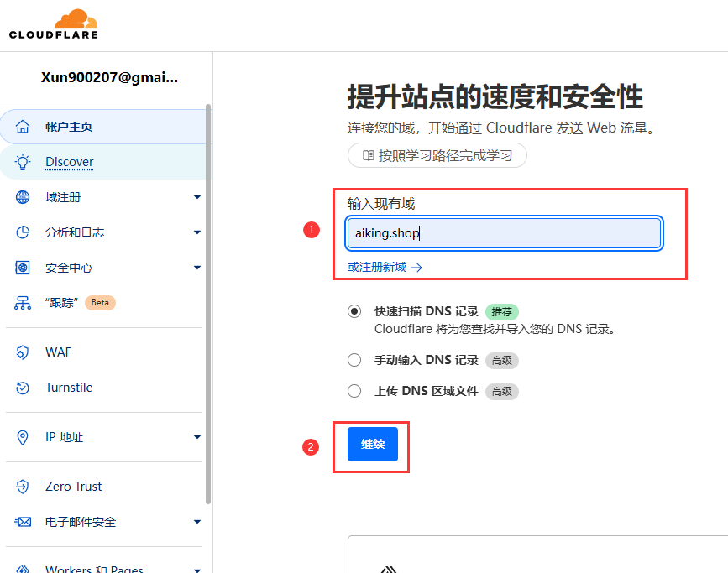Click the WAF shield icon
This screenshot has height=573, width=728.
click(x=23, y=352)
